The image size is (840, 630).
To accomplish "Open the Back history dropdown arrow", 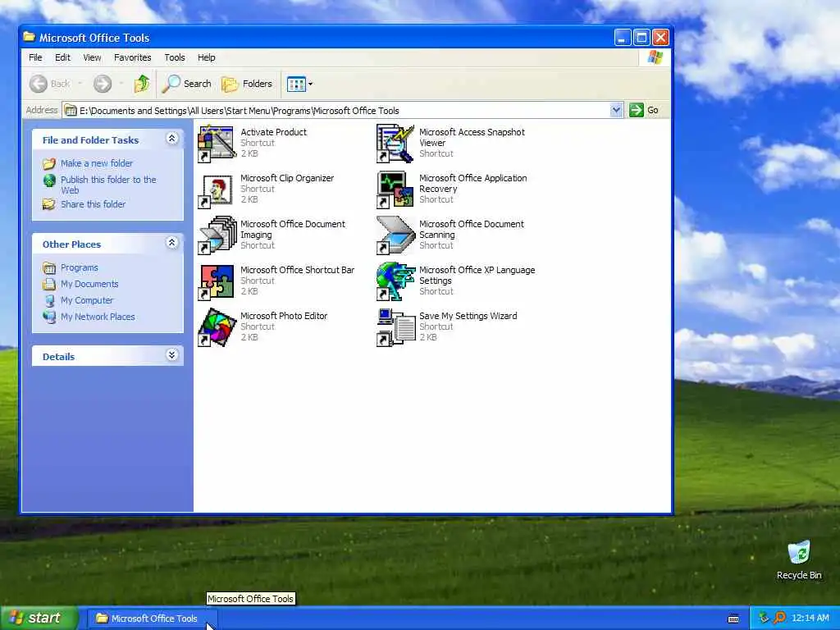I will pos(80,84).
